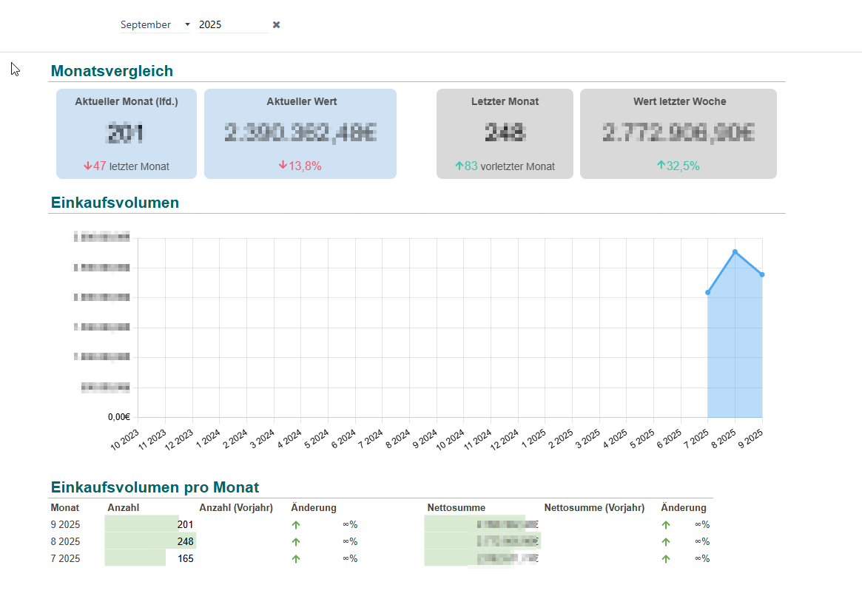Click the Nettosumme column header
862x616 pixels.
(457, 508)
